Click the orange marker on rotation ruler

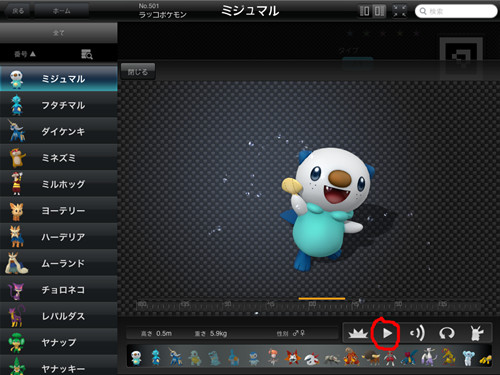(322, 299)
